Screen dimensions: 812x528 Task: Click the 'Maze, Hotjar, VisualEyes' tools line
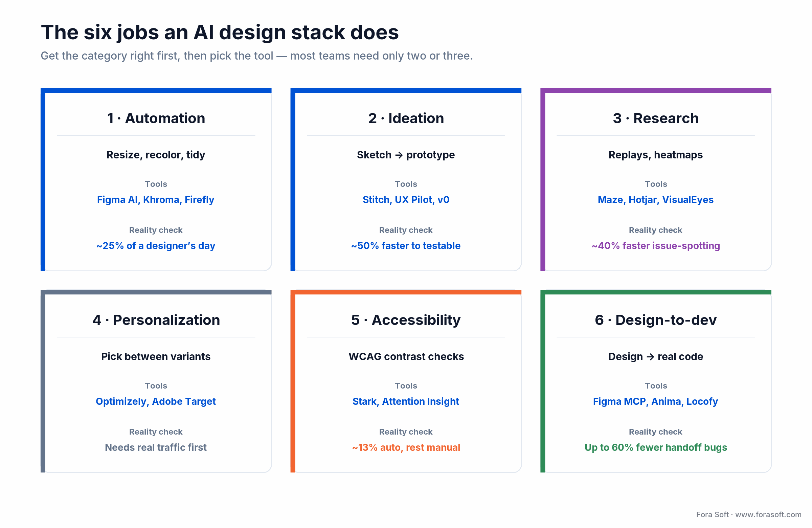(656, 200)
